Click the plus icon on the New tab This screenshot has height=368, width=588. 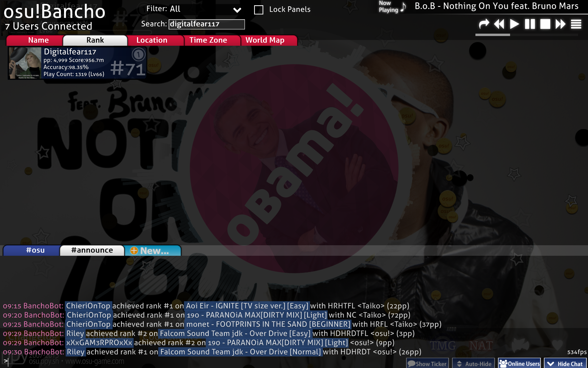point(134,251)
